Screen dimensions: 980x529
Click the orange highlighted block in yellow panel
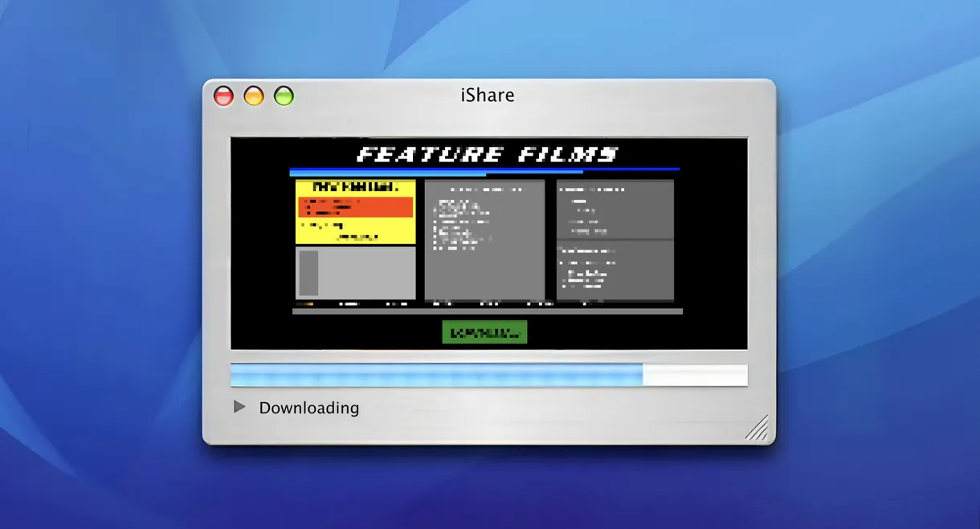click(355, 207)
